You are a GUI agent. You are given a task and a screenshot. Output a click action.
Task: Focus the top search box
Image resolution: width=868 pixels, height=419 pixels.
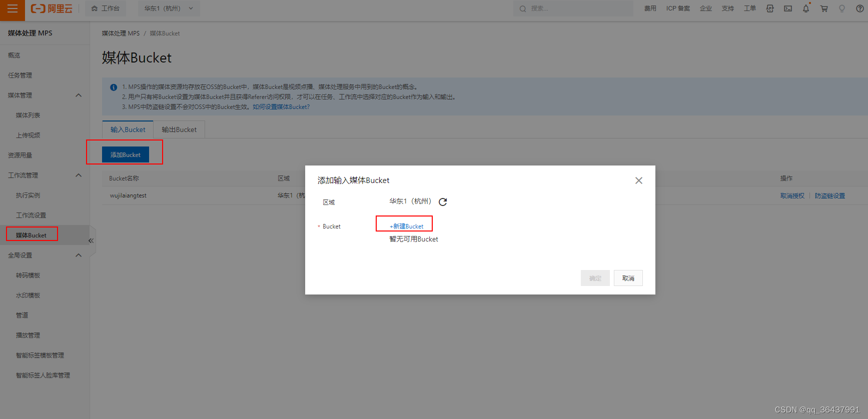click(573, 8)
